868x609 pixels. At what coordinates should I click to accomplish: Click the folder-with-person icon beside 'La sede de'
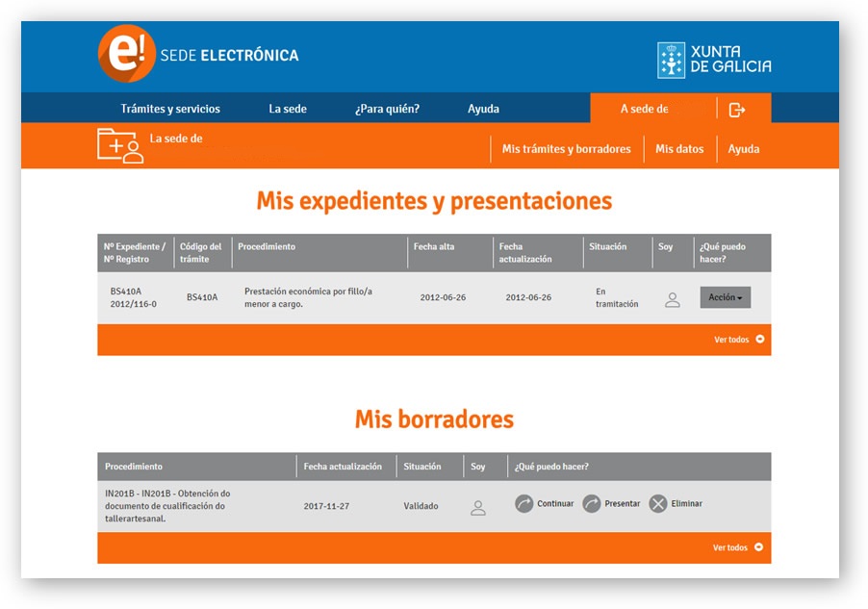pyautogui.click(x=117, y=145)
